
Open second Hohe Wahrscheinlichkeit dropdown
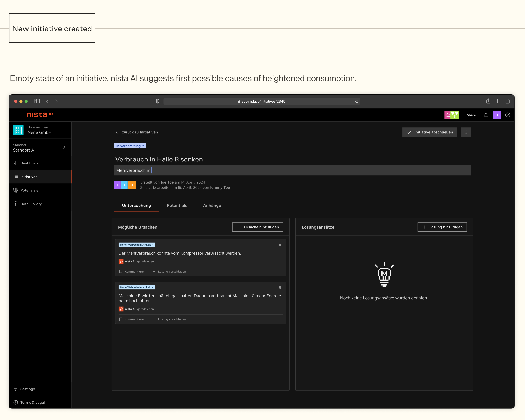point(137,287)
